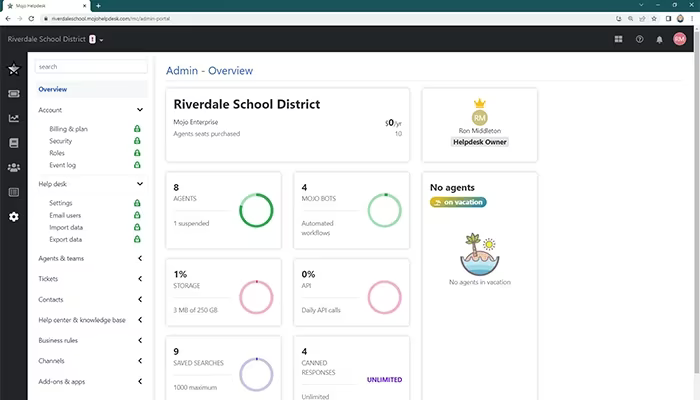Image resolution: width=700 pixels, height=400 pixels.
Task: Click the "Daily API calls" text
Action: click(x=321, y=310)
